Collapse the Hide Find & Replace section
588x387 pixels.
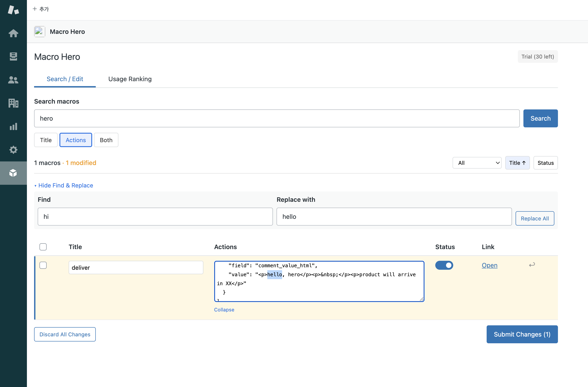[63, 185]
